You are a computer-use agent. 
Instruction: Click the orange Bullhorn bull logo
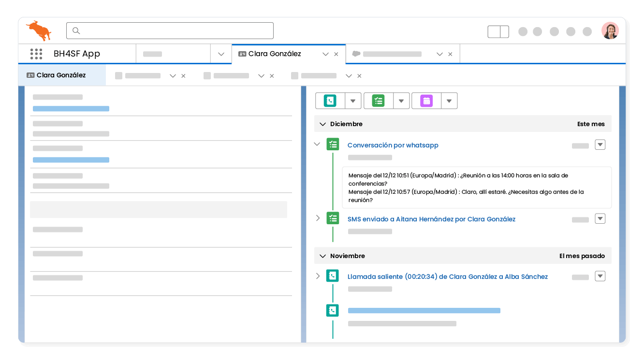tap(39, 30)
